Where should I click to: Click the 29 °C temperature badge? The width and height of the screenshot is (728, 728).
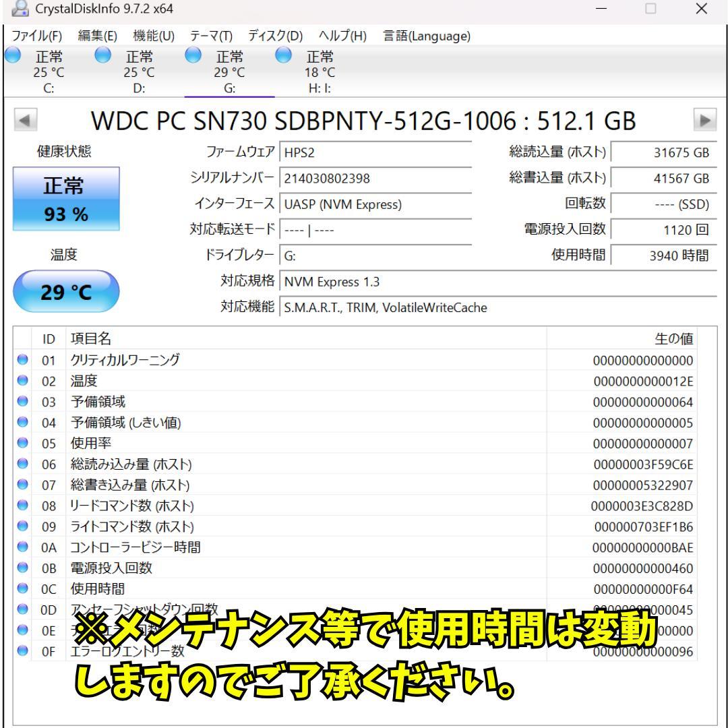(65, 291)
